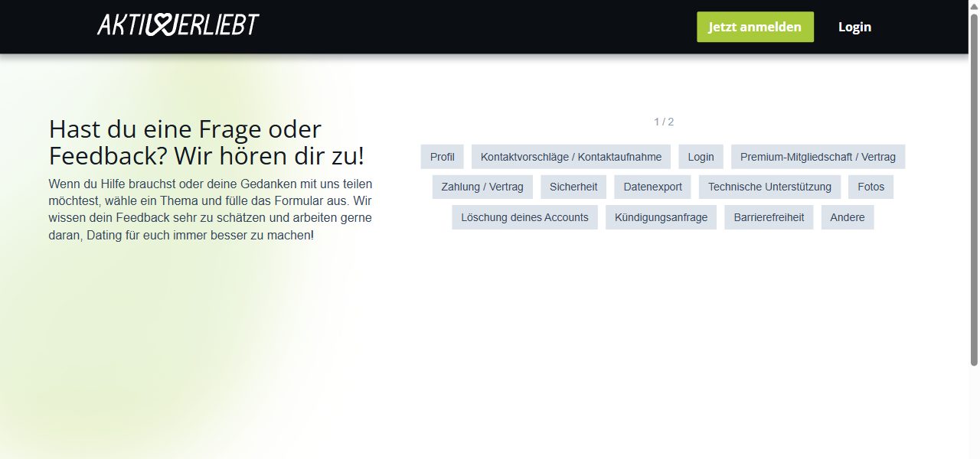Click the heading Hast du eine Frage
Viewport: 980px width, 459px height.
click(x=207, y=142)
